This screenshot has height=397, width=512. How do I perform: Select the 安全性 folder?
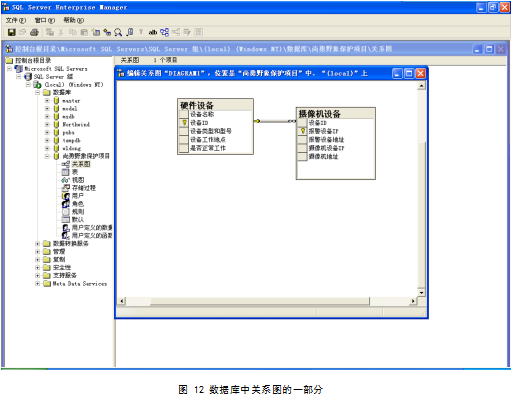(62, 268)
